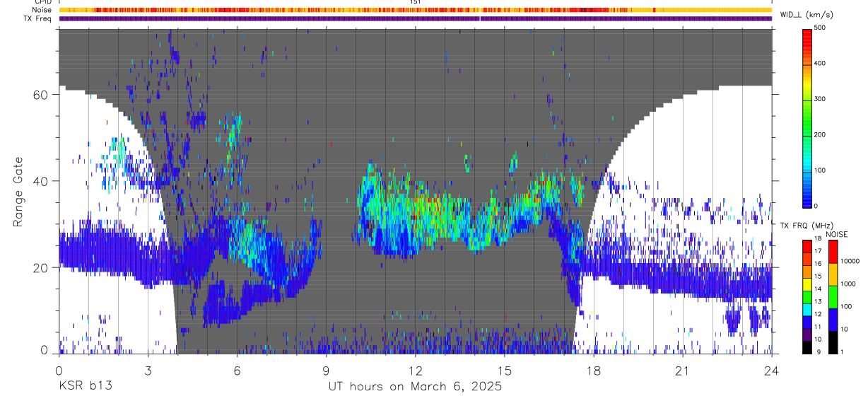The height and width of the screenshot is (401, 868).
Task: Click the CPID row label
Action: coord(44,2)
